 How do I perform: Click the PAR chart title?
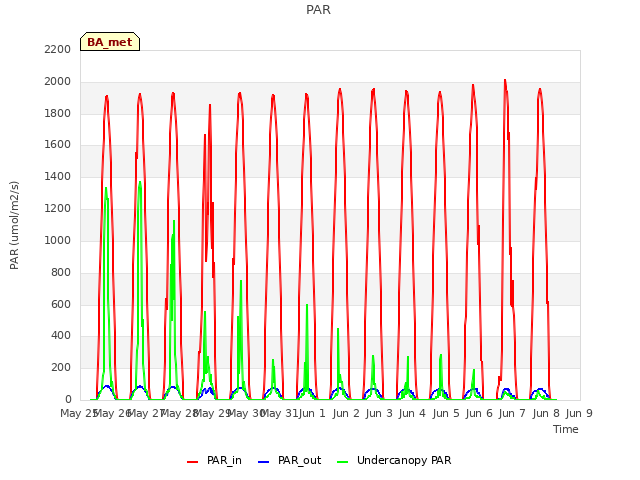318,9
